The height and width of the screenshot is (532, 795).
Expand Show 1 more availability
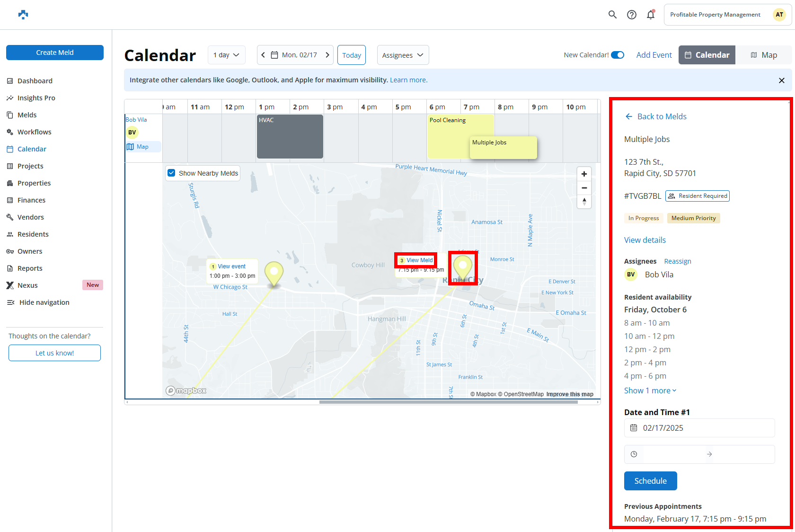pyautogui.click(x=650, y=390)
